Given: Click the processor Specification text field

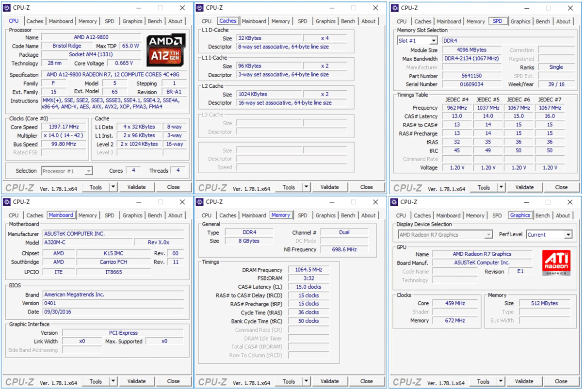Looking at the screenshot, I should 114,75.
